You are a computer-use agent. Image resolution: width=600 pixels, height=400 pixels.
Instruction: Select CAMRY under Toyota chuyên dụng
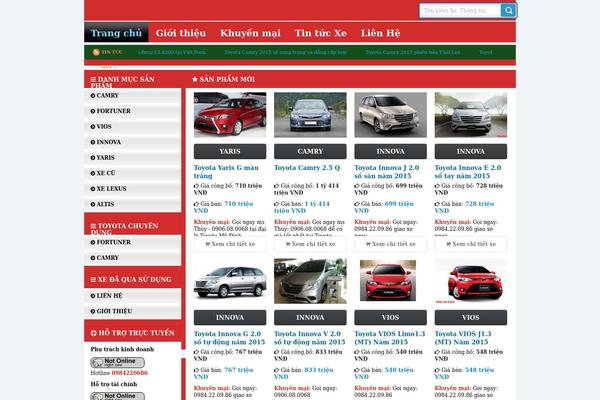pos(132,258)
